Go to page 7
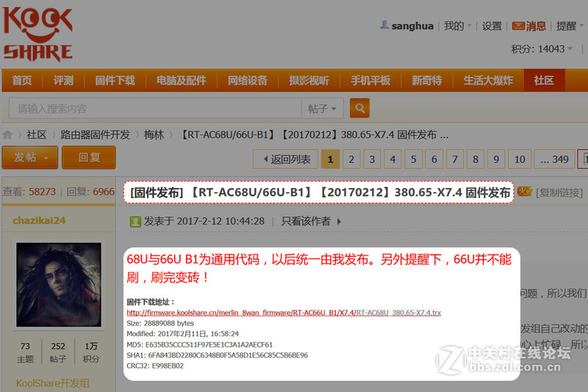Viewport: 588px width, 392px height. click(455, 159)
